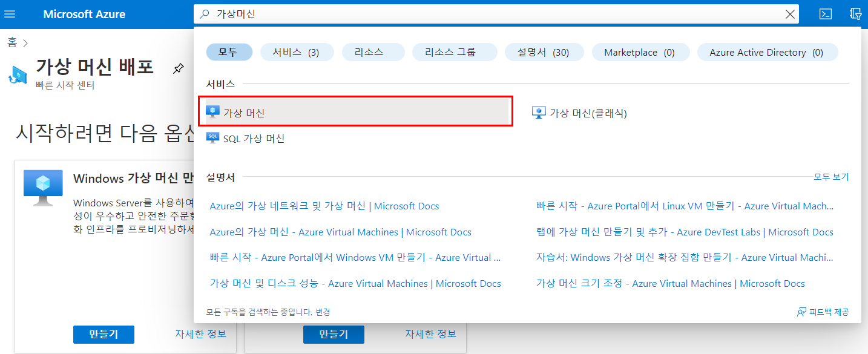Click the 피드백 제공 link
Viewport: 868px width, 354px height.
point(829,312)
